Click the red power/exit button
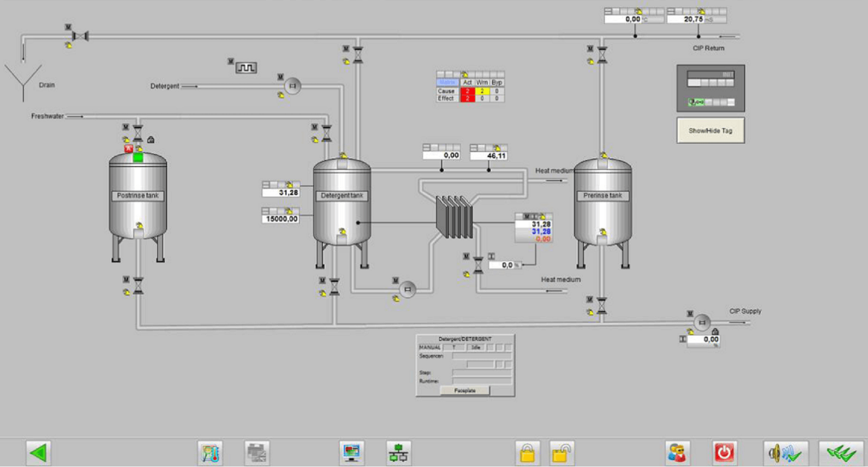This screenshot has height=467, width=868. [x=724, y=453]
